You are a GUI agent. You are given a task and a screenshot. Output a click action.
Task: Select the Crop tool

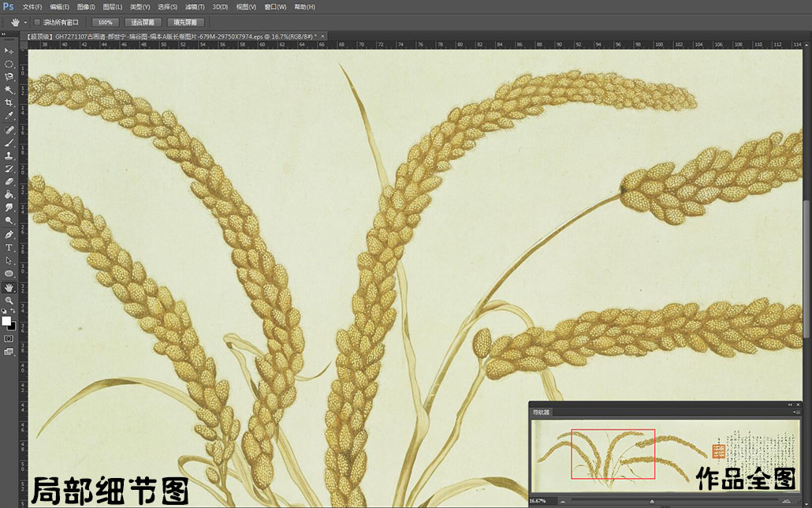click(x=9, y=103)
